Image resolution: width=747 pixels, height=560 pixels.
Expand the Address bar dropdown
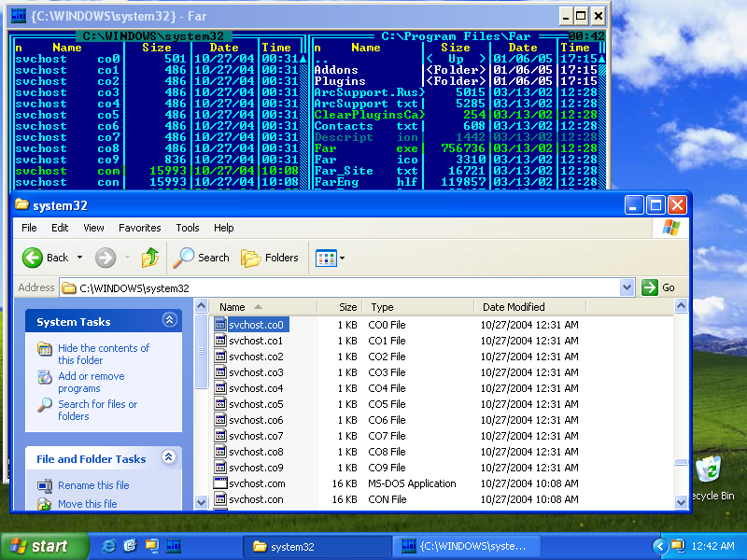pos(627,287)
